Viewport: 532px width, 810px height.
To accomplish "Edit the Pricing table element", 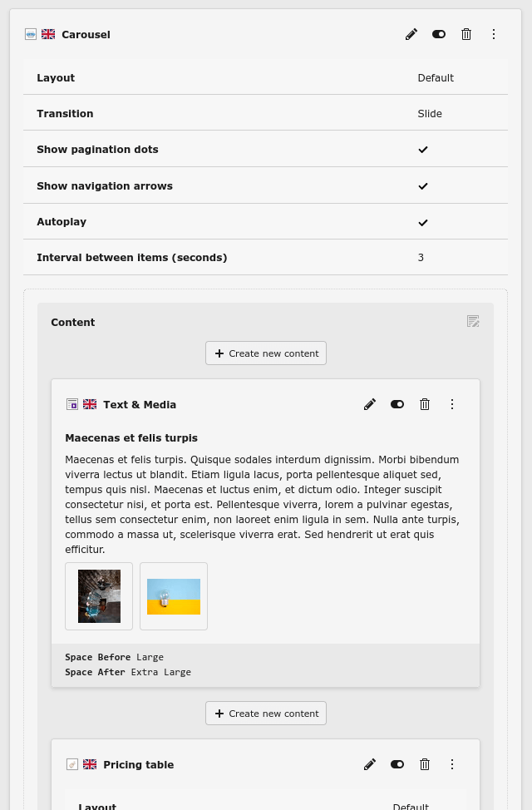I will 370,764.
